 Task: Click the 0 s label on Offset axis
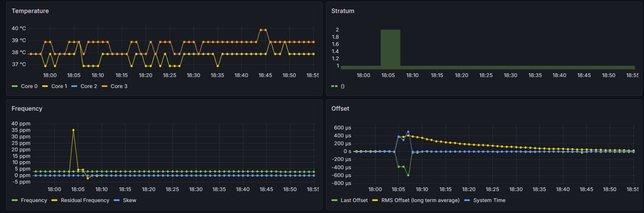point(347,151)
